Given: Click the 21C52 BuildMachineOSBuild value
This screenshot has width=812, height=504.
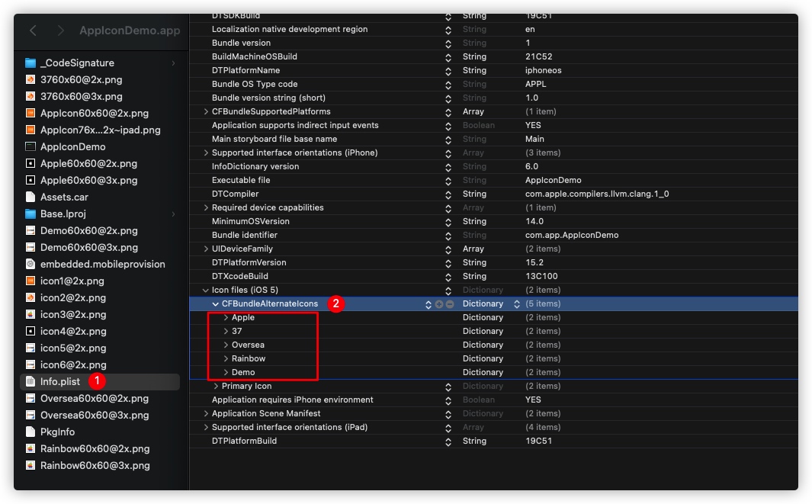Looking at the screenshot, I should pyautogui.click(x=538, y=56).
